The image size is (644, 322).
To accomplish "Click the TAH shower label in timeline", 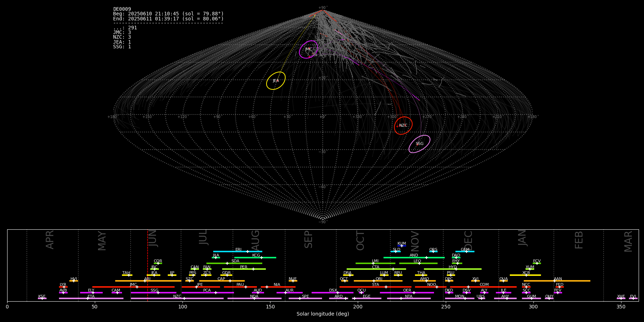I will point(126,273).
